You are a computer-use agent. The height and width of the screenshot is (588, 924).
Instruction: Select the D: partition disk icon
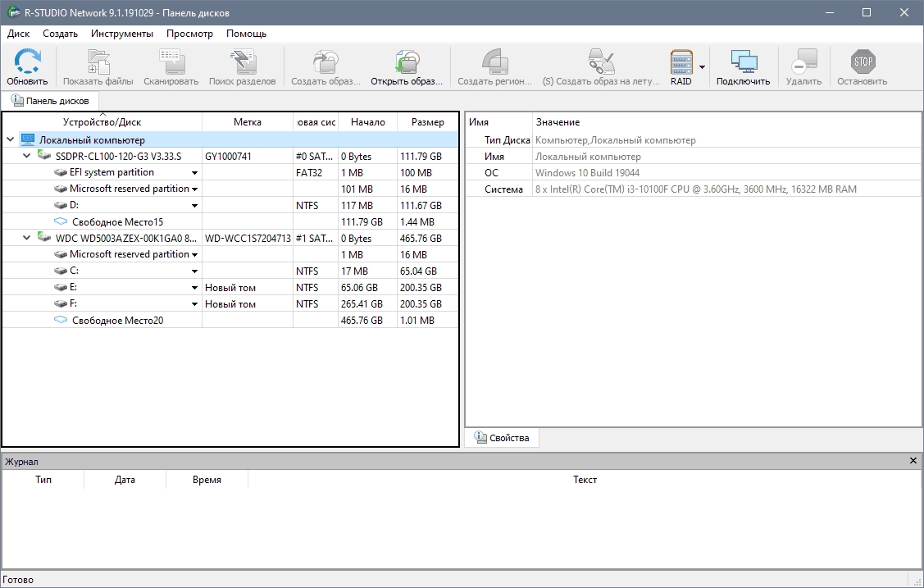pyautogui.click(x=61, y=206)
